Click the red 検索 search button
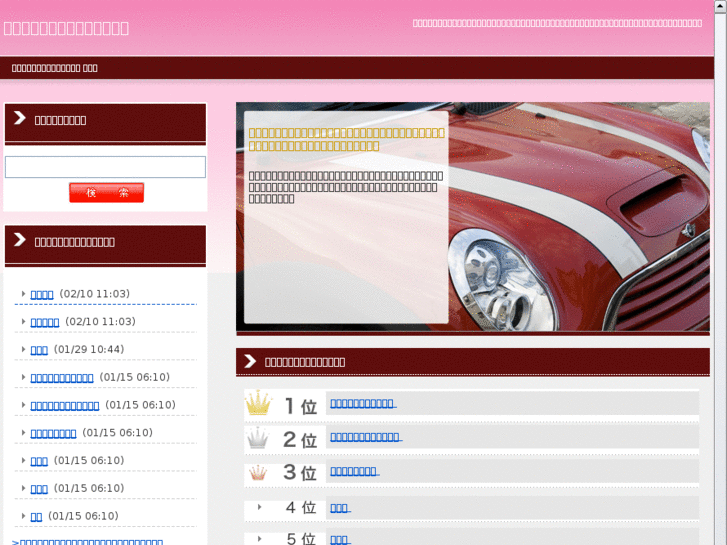Image resolution: width=727 pixels, height=545 pixels. [x=107, y=192]
